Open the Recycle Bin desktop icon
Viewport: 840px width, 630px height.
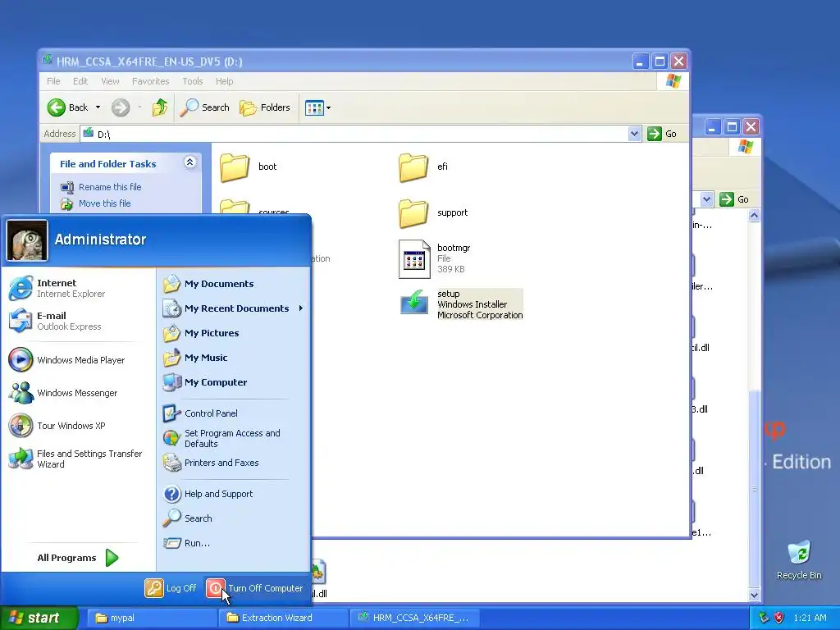[799, 559]
